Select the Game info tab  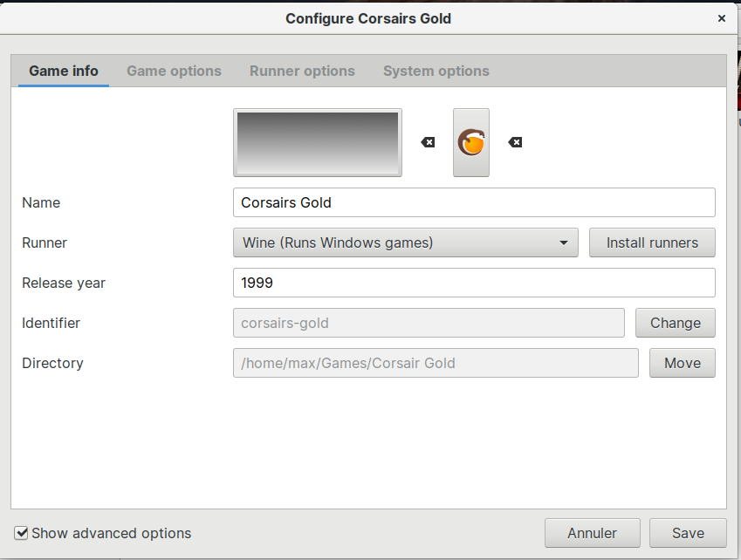tap(64, 72)
